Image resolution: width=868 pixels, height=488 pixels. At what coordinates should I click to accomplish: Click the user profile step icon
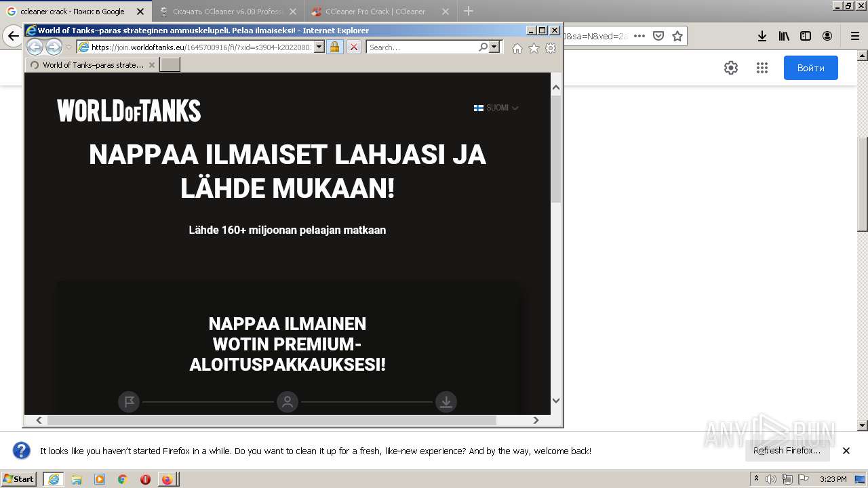(x=288, y=402)
